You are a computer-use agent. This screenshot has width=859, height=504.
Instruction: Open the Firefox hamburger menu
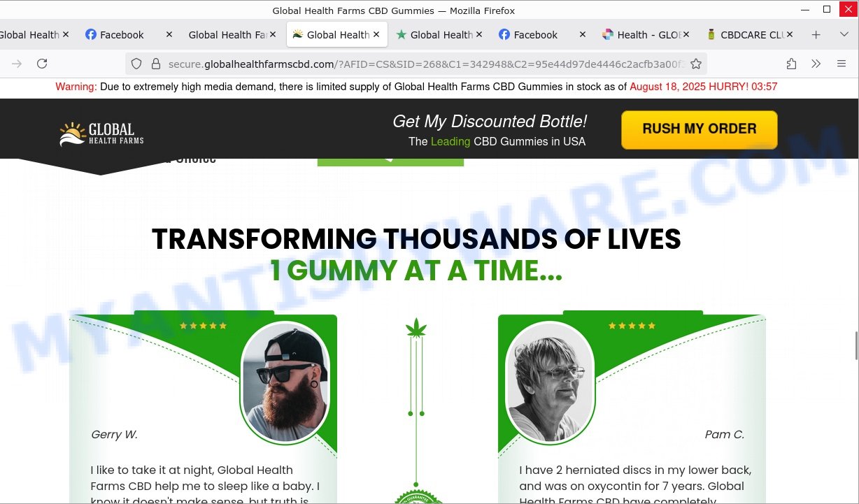842,64
